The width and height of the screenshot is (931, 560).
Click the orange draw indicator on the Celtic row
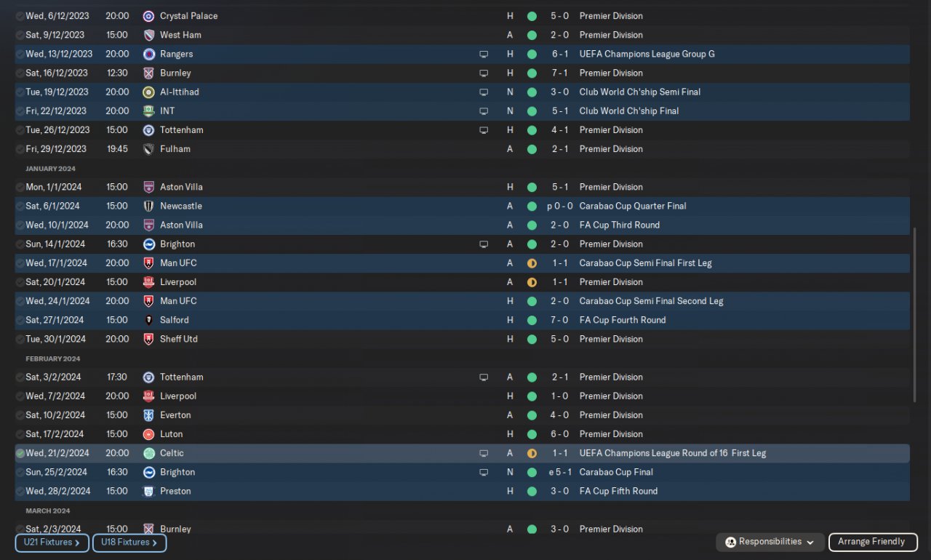tap(532, 454)
